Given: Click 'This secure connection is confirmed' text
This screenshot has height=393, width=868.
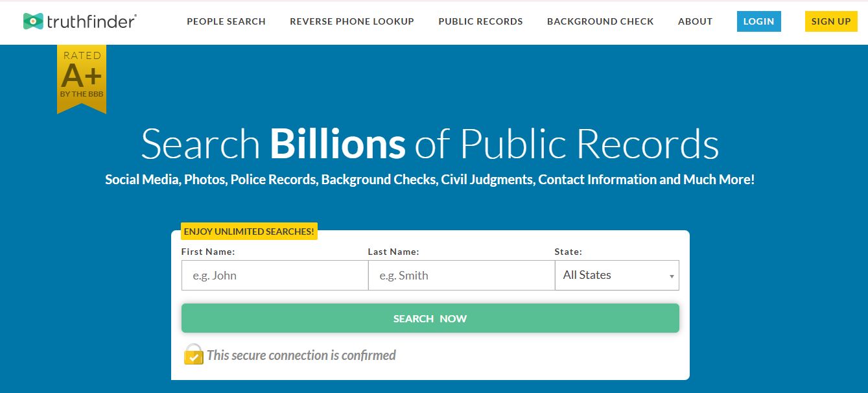Looking at the screenshot, I should [x=301, y=355].
